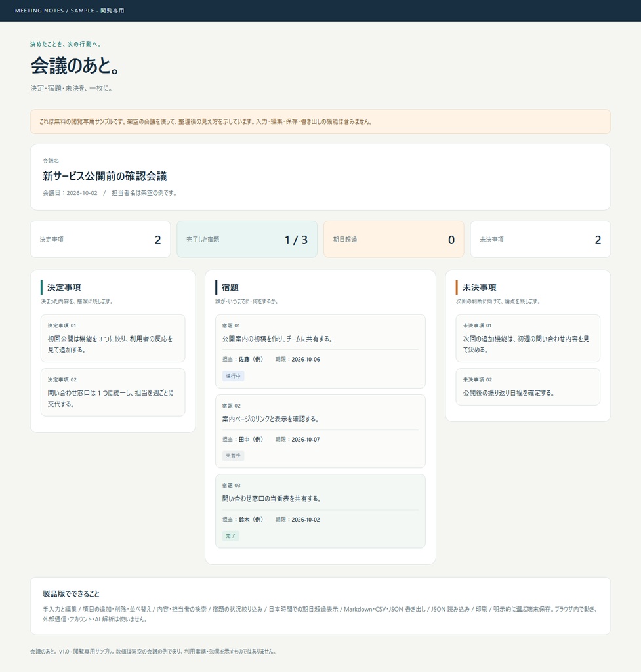Click the 未着手 status badge
This screenshot has width=641, height=672.
pyautogui.click(x=233, y=456)
